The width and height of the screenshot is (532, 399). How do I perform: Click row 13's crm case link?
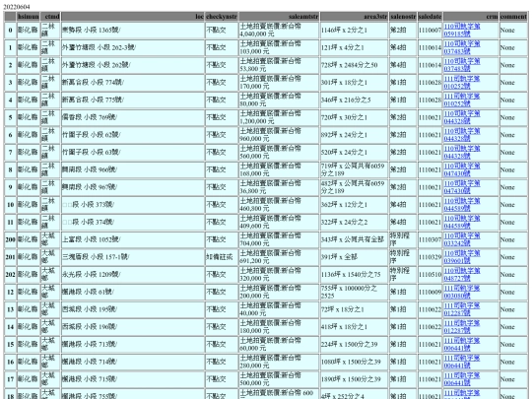(x=462, y=309)
